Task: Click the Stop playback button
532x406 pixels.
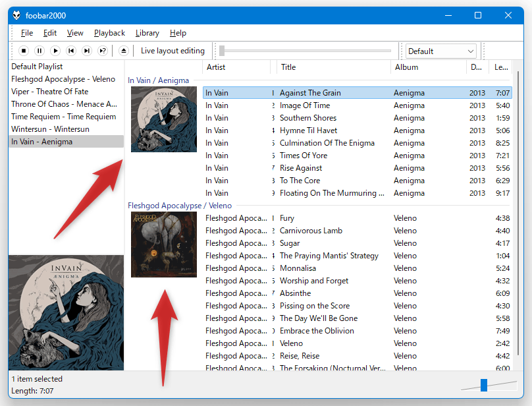Action: pos(24,51)
